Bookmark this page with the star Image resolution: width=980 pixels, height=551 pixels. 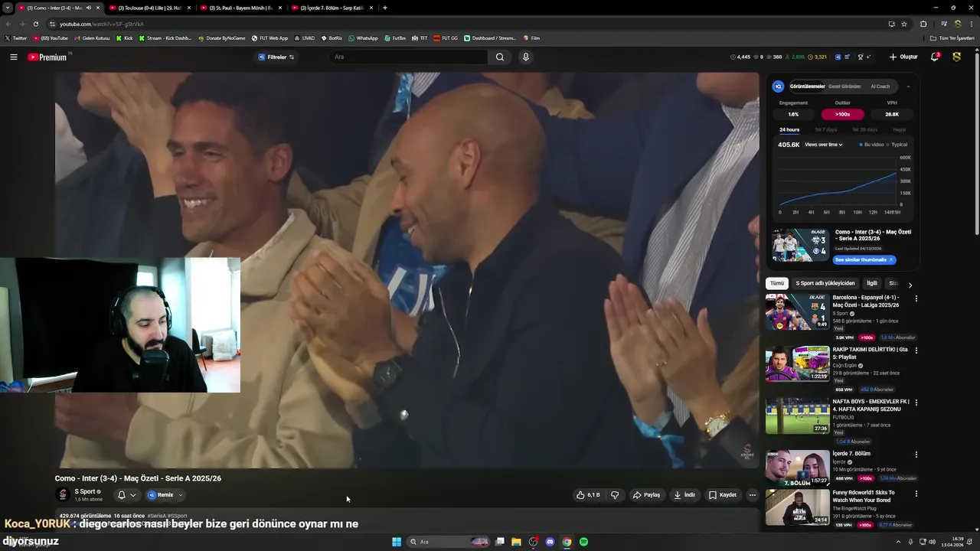pos(904,24)
